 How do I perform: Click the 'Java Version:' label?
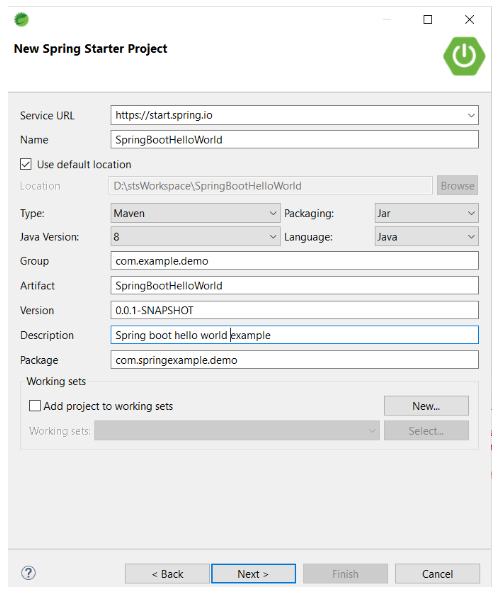pyautogui.click(x=49, y=237)
